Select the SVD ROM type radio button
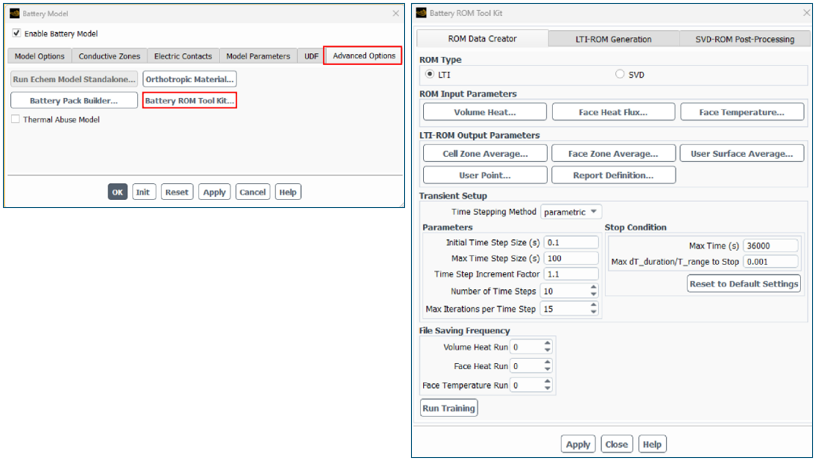 pyautogui.click(x=620, y=74)
